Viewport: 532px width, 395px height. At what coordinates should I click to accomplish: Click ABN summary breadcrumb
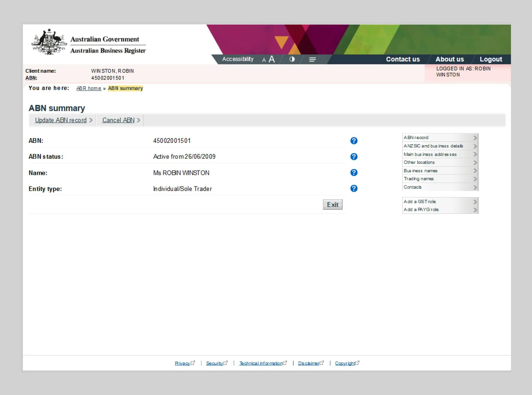coord(125,88)
